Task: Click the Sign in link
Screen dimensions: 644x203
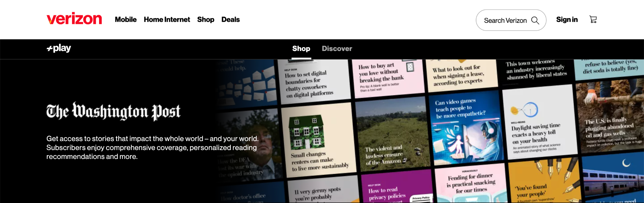Action: 567,20
